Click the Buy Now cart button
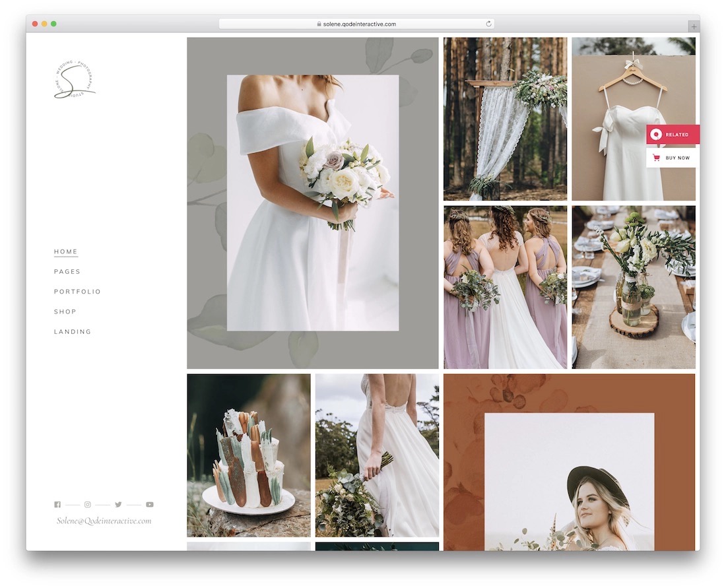The height and width of the screenshot is (588, 726). 673,158
